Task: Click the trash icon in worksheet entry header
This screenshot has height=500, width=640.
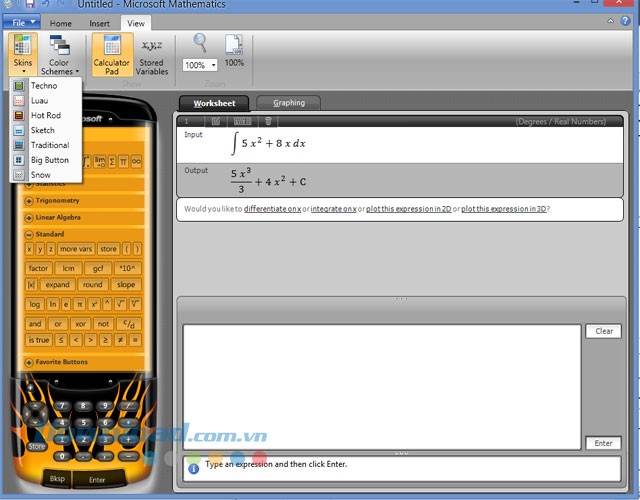Action: (x=268, y=121)
